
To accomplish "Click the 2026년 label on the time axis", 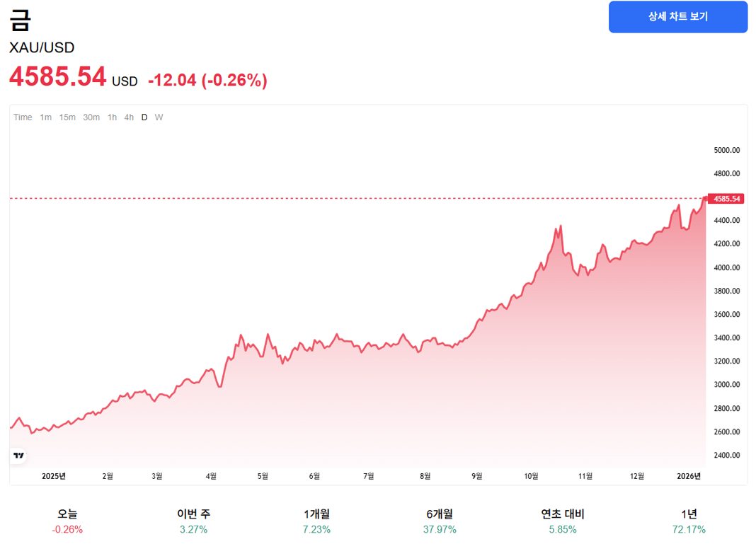I will pyautogui.click(x=690, y=476).
